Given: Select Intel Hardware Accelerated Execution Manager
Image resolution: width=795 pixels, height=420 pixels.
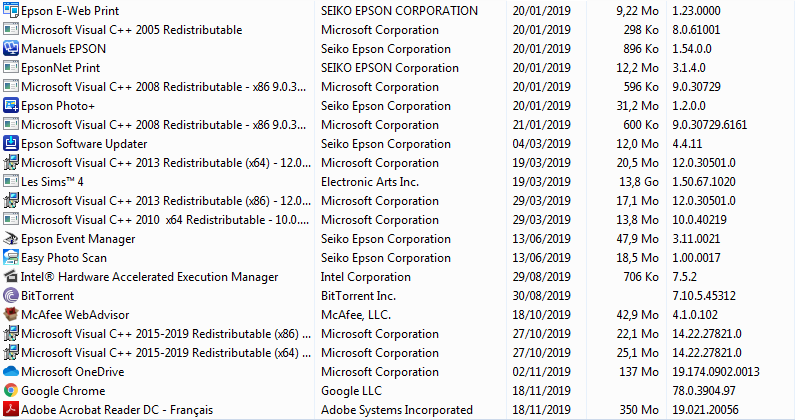Looking at the screenshot, I should pyautogui.click(x=149, y=277).
